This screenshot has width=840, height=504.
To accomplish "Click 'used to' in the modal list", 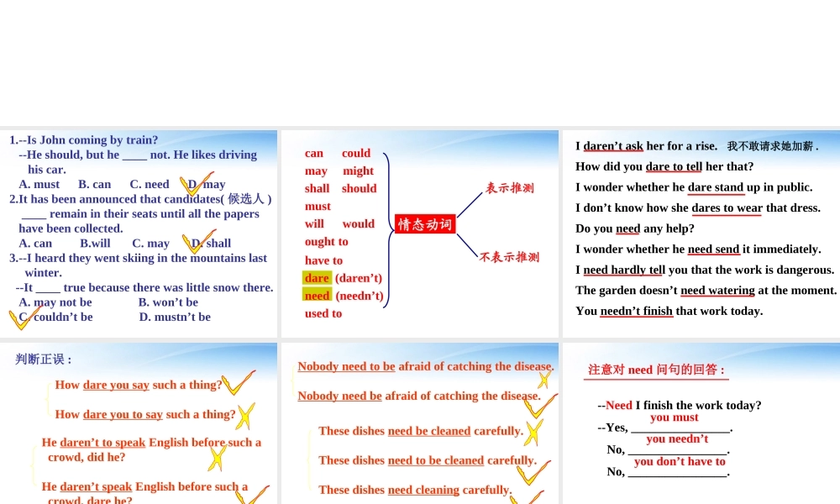I will click(323, 313).
